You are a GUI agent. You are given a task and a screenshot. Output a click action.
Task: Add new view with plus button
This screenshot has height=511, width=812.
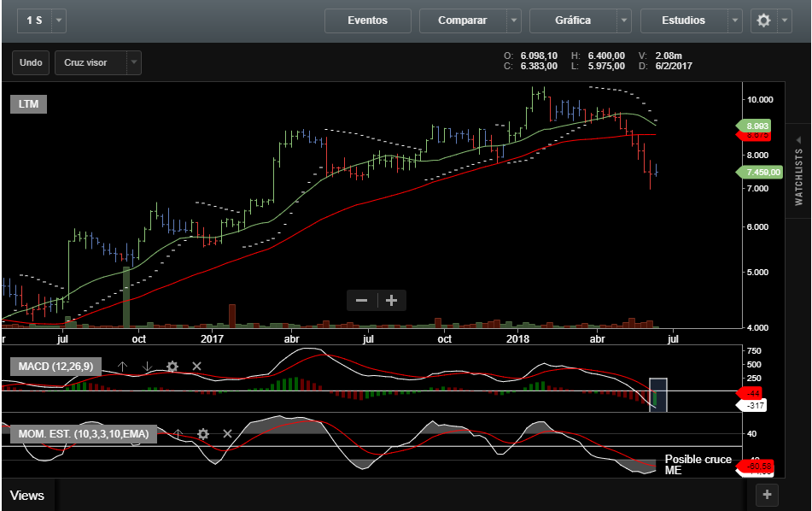[x=766, y=495]
